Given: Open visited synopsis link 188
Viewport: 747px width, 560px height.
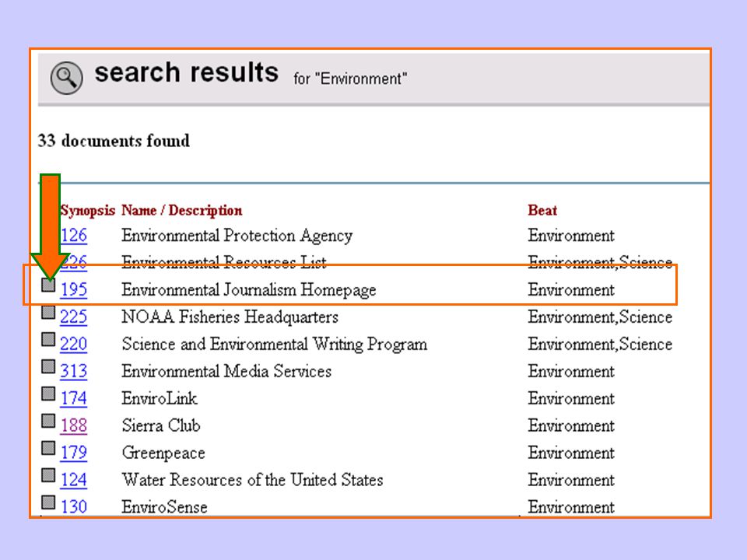Looking at the screenshot, I should (x=74, y=425).
